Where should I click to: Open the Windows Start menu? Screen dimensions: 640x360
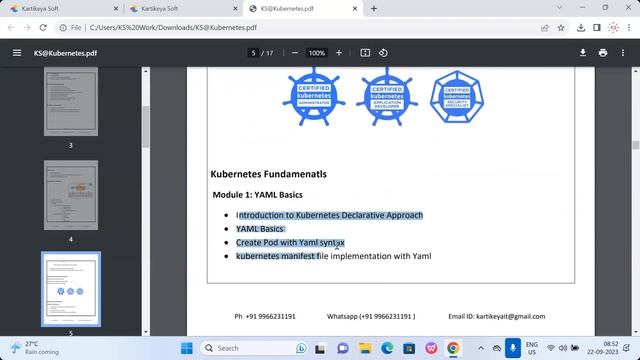click(187, 348)
